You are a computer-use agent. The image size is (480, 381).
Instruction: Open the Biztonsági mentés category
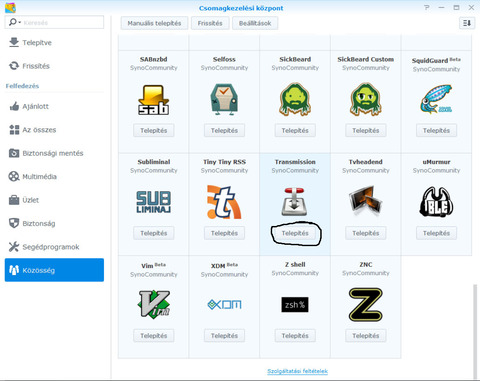tap(54, 153)
